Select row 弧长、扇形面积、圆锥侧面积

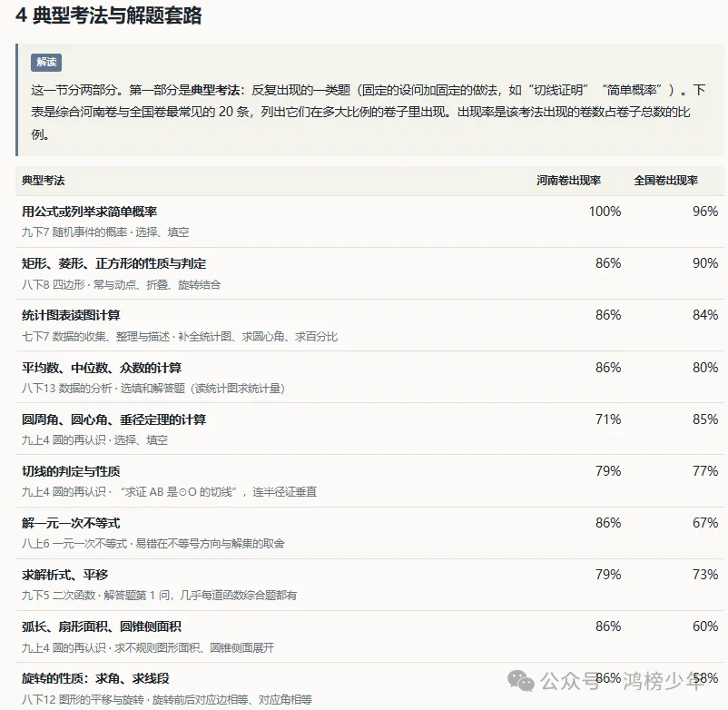369,637
